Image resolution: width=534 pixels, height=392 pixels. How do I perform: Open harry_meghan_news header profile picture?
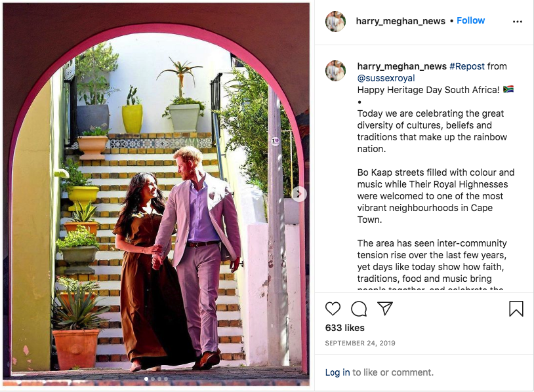coord(335,22)
